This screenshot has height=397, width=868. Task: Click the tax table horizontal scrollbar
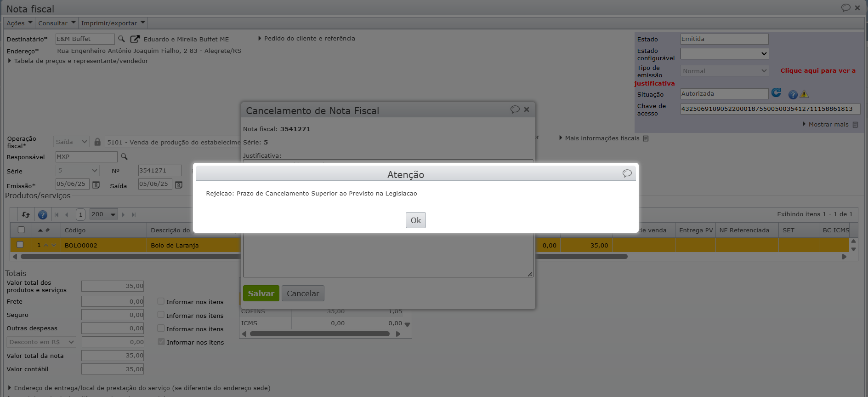point(320,334)
